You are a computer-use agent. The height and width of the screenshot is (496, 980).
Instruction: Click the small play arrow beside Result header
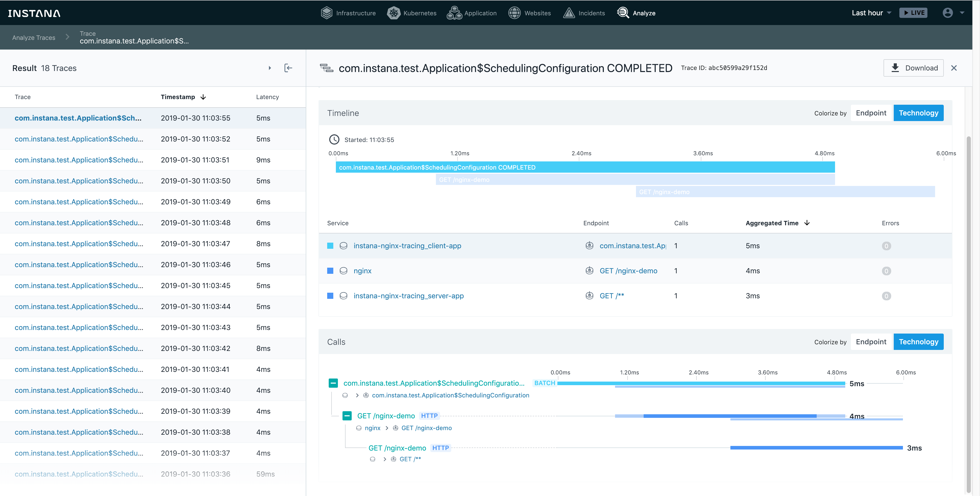[270, 68]
